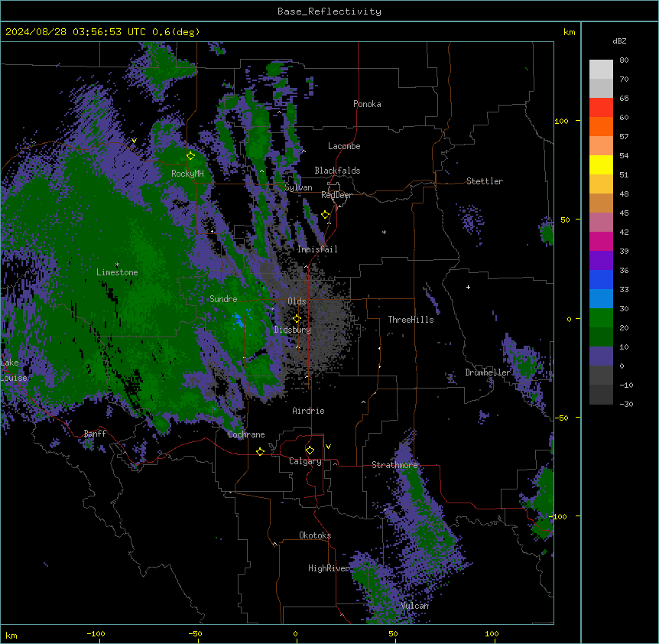Click the Didsbury town label

pyautogui.click(x=293, y=330)
